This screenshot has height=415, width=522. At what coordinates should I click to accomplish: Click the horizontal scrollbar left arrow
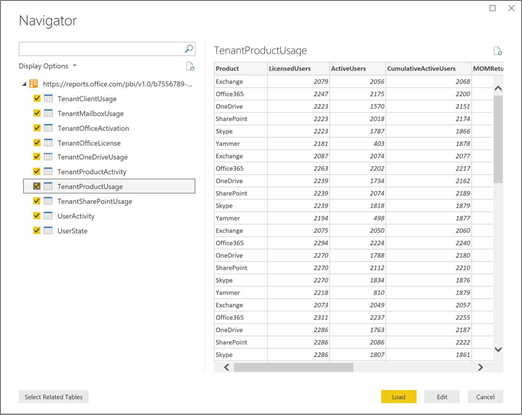pos(227,367)
